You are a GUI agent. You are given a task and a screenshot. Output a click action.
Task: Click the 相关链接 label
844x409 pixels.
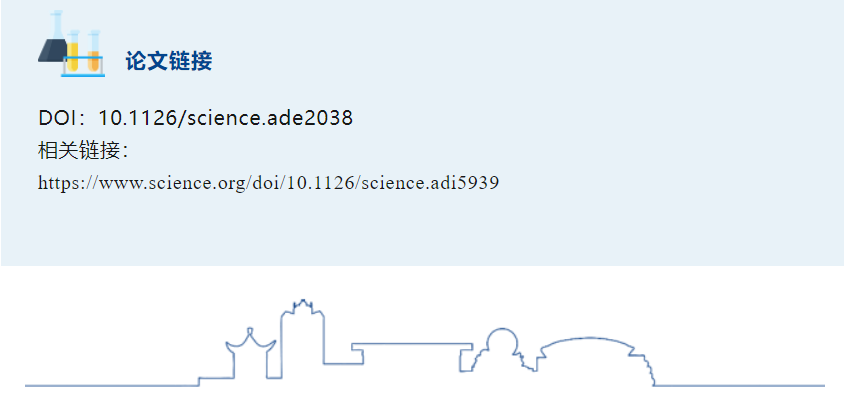click(x=82, y=151)
